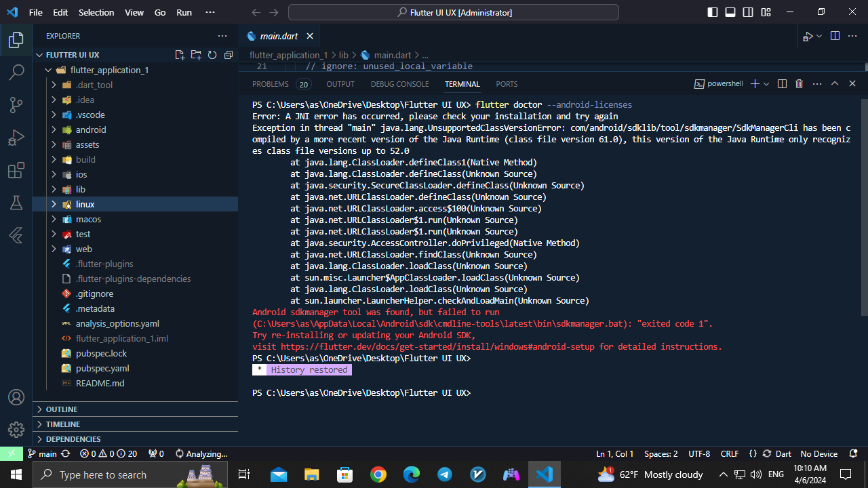The height and width of the screenshot is (488, 868).
Task: Collapse the flutter_application_1 folder
Action: (48, 70)
